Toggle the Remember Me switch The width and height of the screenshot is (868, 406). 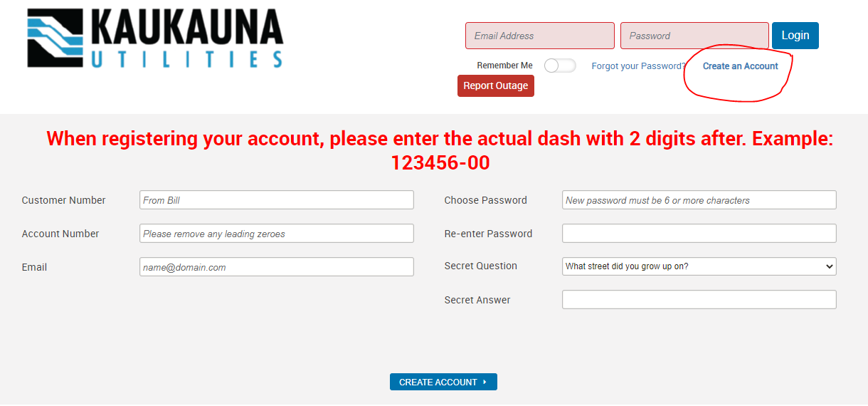560,66
